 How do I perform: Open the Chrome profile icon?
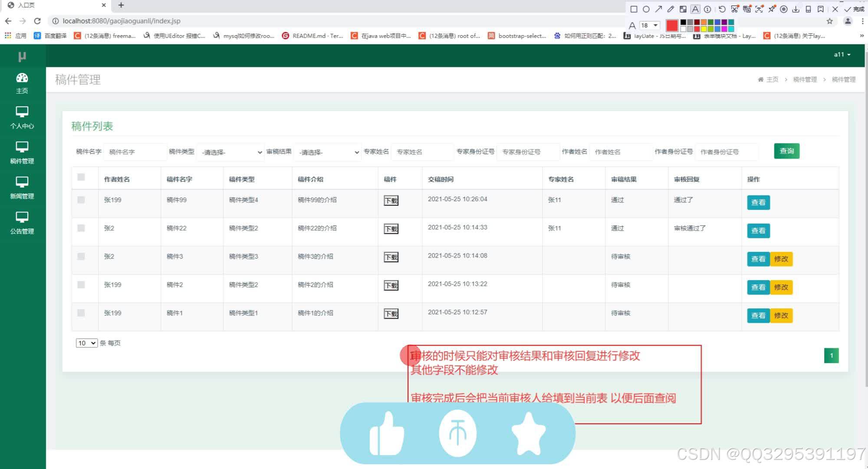(x=848, y=21)
